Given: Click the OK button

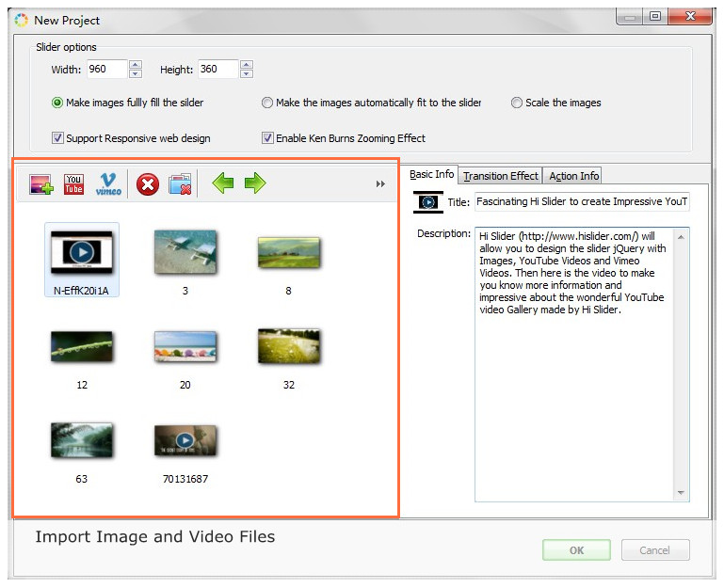Looking at the screenshot, I should [576, 550].
